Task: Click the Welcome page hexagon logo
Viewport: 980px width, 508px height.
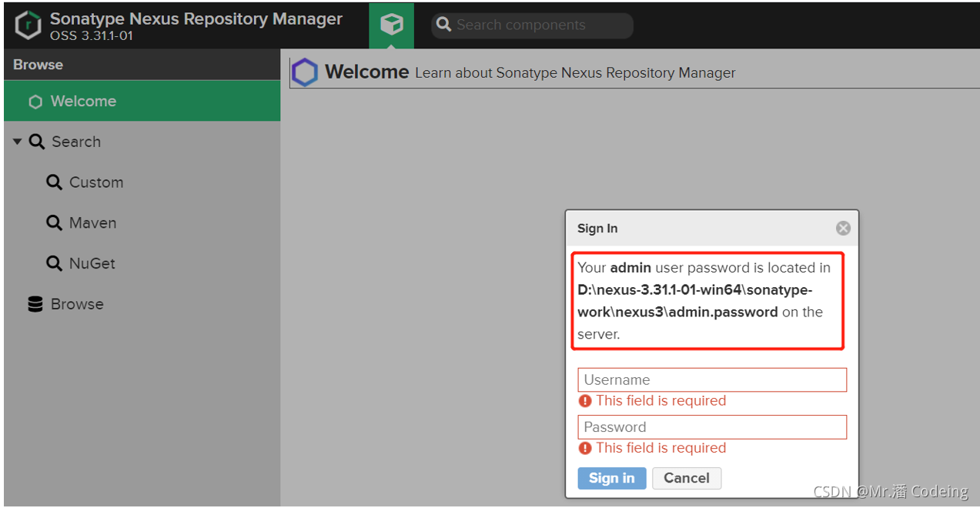Action: coord(305,72)
